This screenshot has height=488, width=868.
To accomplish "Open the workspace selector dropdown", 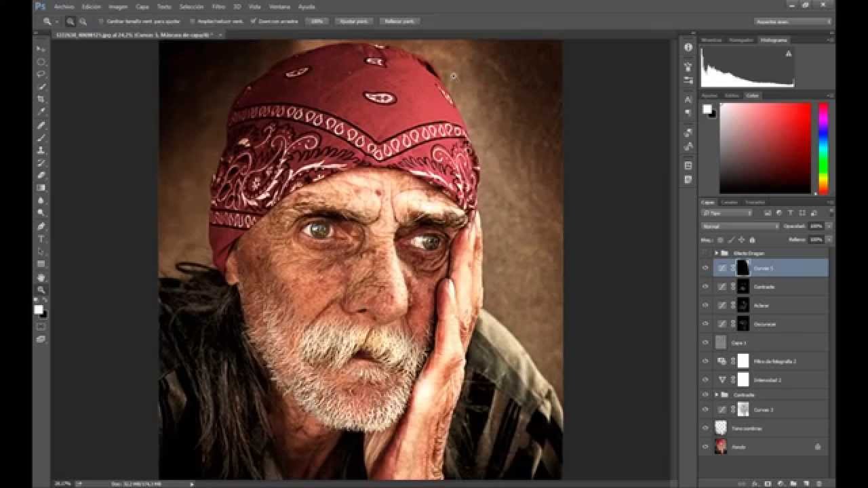I will [x=793, y=21].
